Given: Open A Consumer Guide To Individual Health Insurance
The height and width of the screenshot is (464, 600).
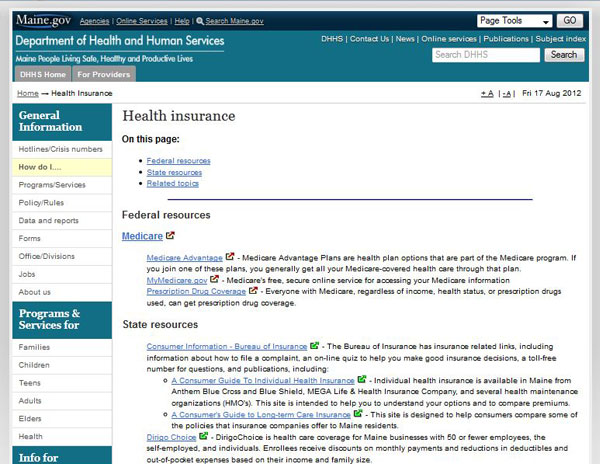Looking at the screenshot, I should pos(263,381).
